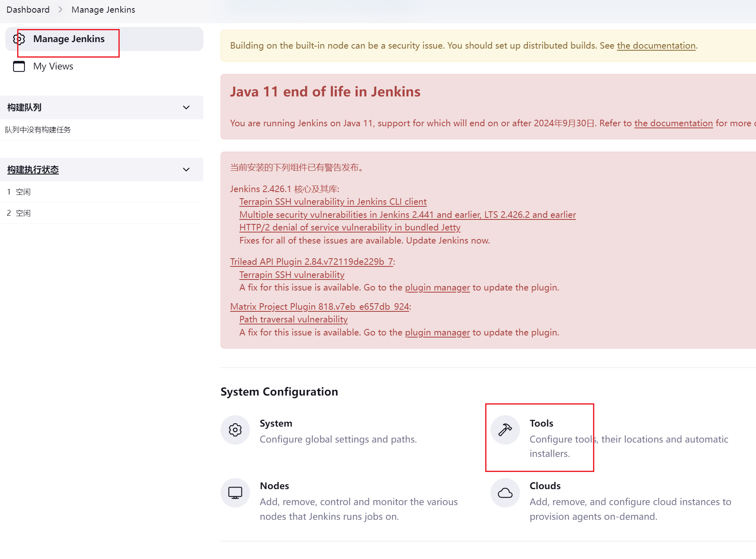
Task: Open plugin manager link under Matrix Project
Action: (437, 332)
